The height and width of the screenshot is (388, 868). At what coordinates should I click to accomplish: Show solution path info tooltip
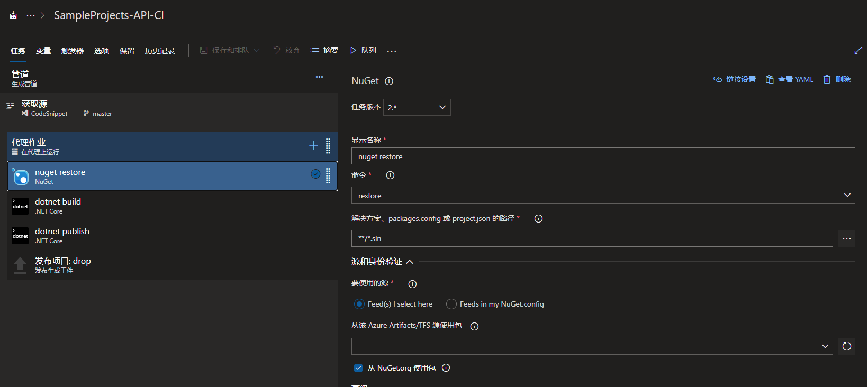[x=538, y=218]
